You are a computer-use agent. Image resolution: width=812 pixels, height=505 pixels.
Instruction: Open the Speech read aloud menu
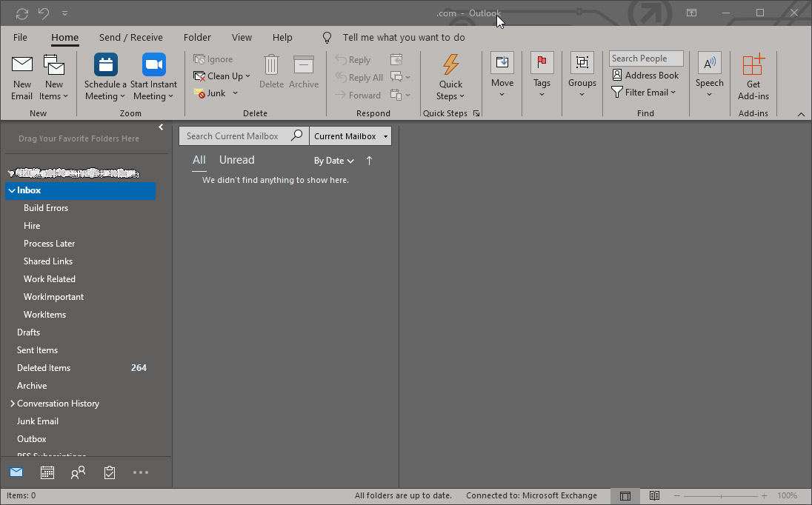click(710, 75)
